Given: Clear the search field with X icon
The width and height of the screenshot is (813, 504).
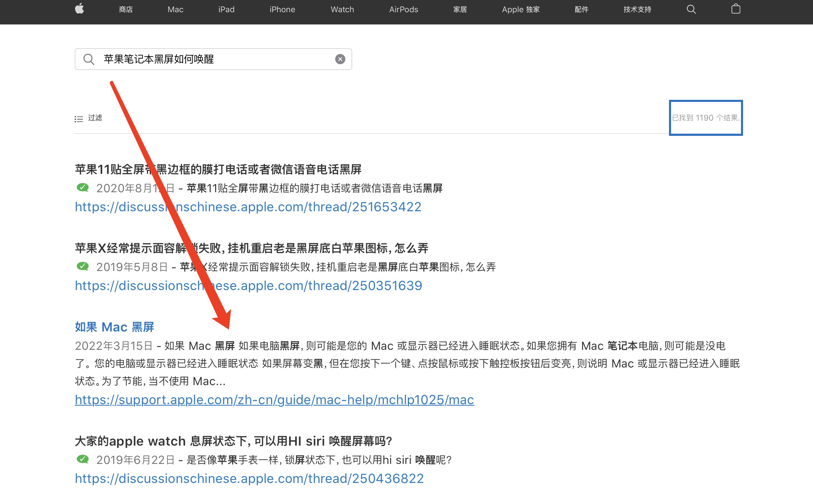Looking at the screenshot, I should (340, 59).
